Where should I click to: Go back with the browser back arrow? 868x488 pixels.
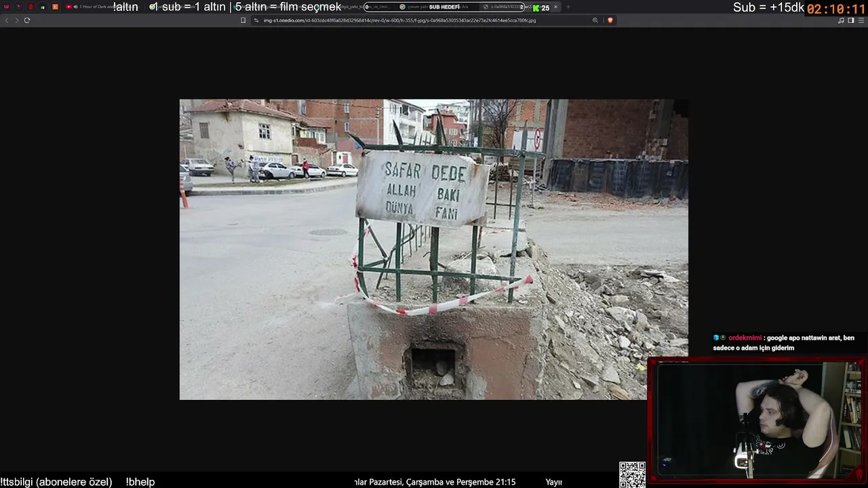(7, 20)
